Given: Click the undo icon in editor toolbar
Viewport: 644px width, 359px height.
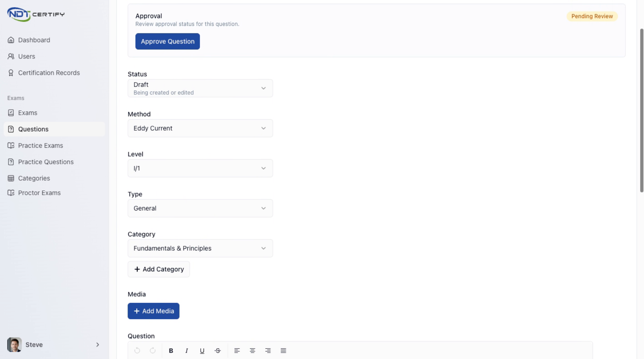Looking at the screenshot, I should point(137,351).
